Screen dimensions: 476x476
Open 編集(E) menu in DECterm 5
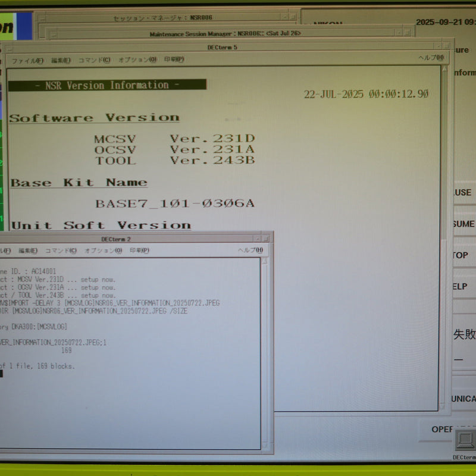pos(61,61)
